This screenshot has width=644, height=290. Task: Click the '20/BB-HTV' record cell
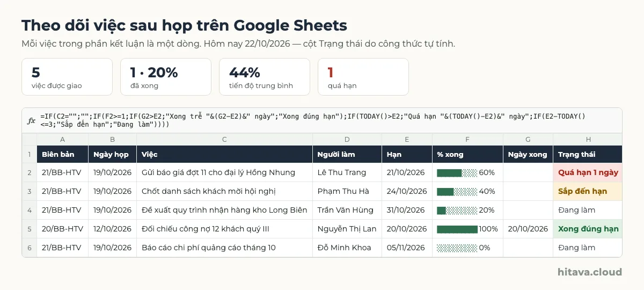(x=63, y=229)
